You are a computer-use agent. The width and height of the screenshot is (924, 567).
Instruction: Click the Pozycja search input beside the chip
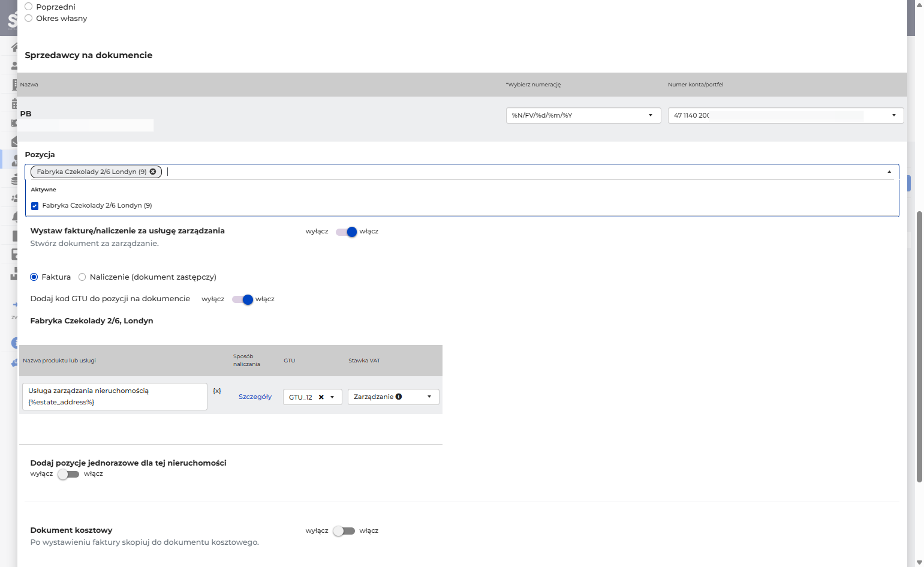tap(525, 172)
